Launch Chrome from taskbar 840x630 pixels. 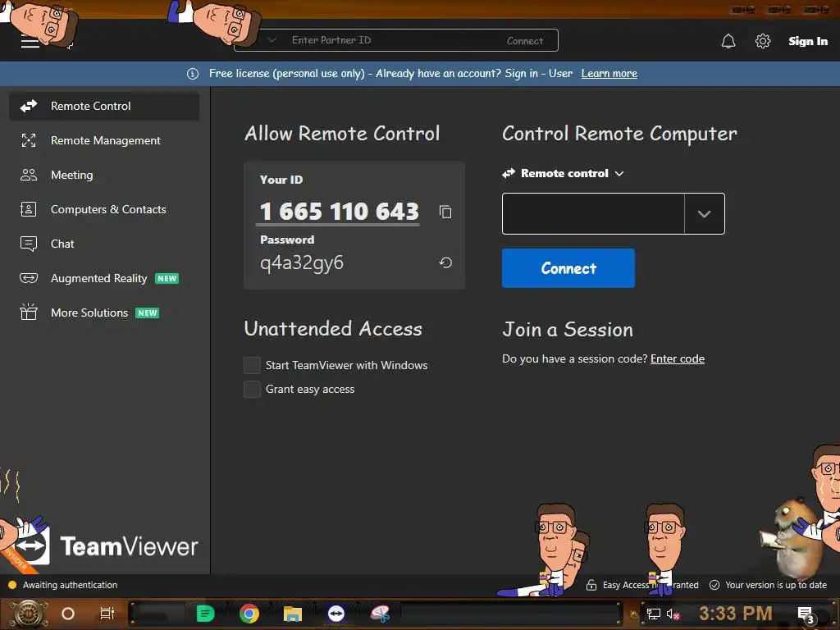point(249,614)
